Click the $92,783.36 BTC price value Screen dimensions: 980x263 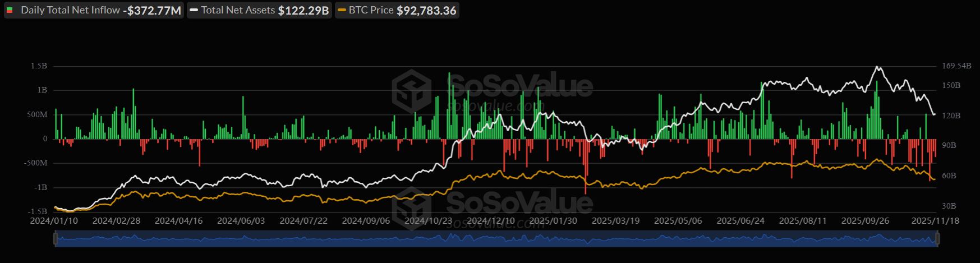tap(426, 11)
